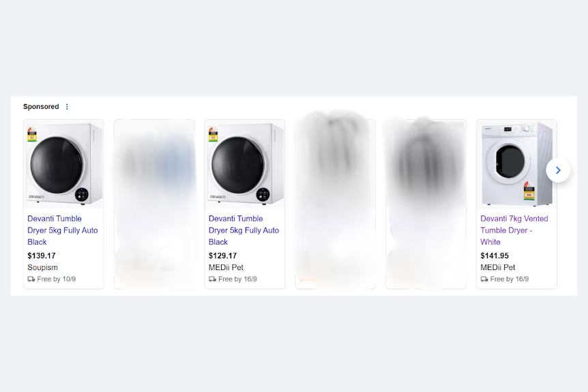The height and width of the screenshot is (392, 588).
Task: Open the Devanti 7kg Vented Tumble Dryer link
Action: 514,230
